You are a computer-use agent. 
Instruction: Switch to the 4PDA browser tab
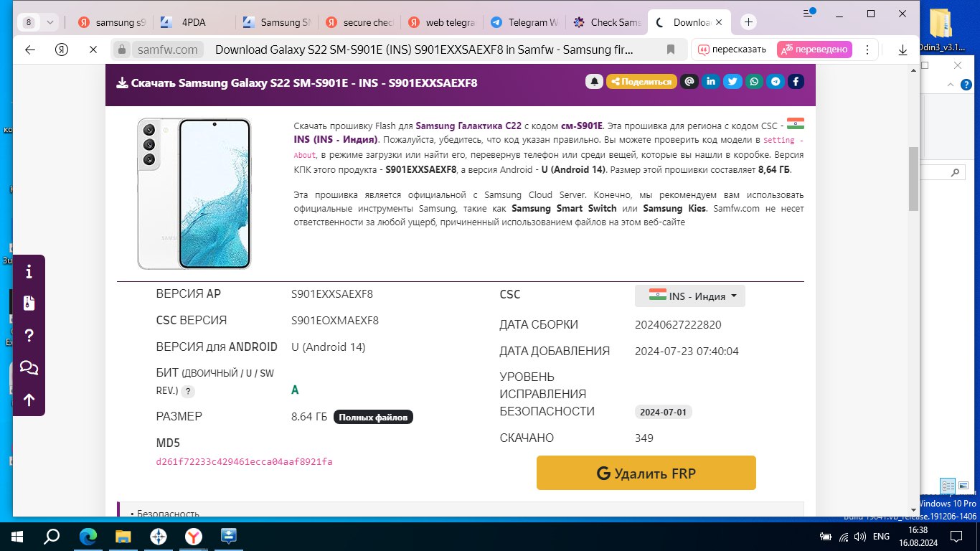[194, 22]
